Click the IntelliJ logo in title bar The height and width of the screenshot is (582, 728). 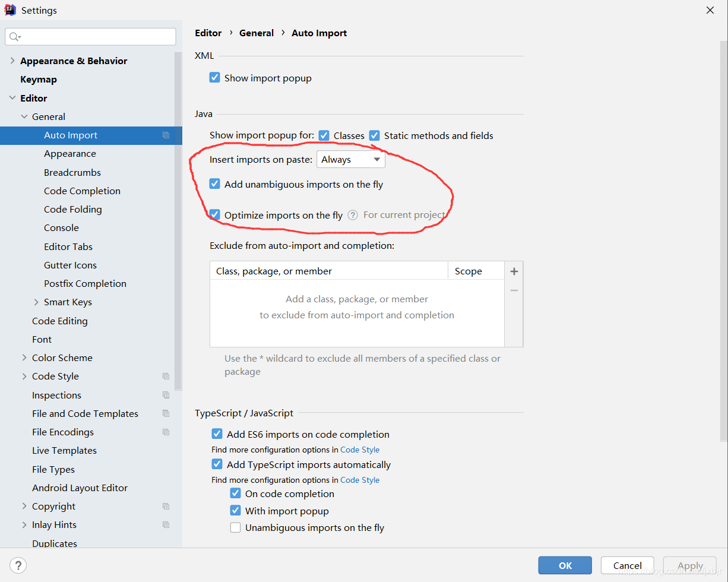10,10
